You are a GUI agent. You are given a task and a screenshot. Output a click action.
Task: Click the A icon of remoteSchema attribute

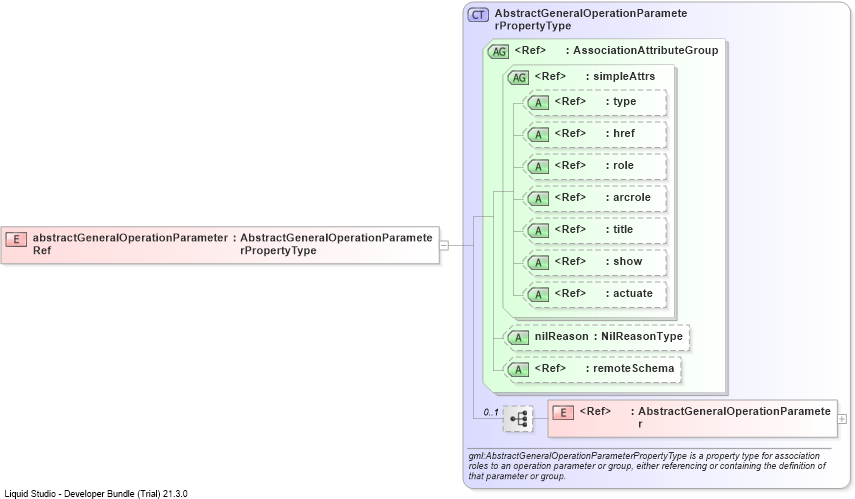(x=518, y=370)
